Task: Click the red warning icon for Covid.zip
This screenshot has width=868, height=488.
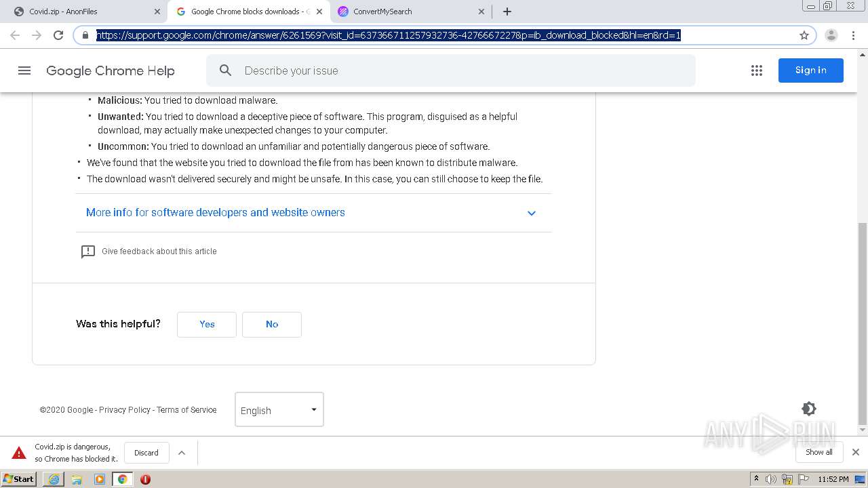Action: (x=19, y=453)
